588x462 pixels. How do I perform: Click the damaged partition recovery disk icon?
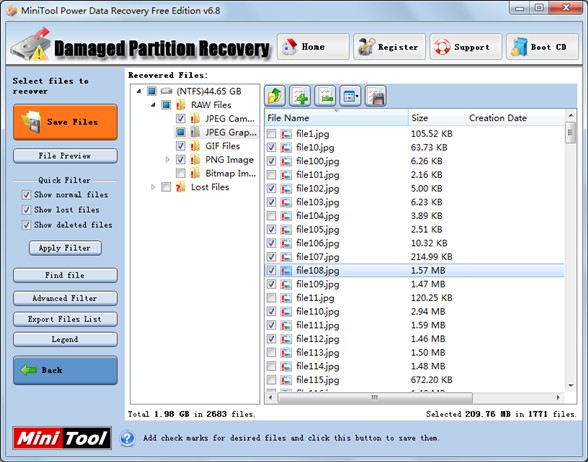tap(31, 44)
